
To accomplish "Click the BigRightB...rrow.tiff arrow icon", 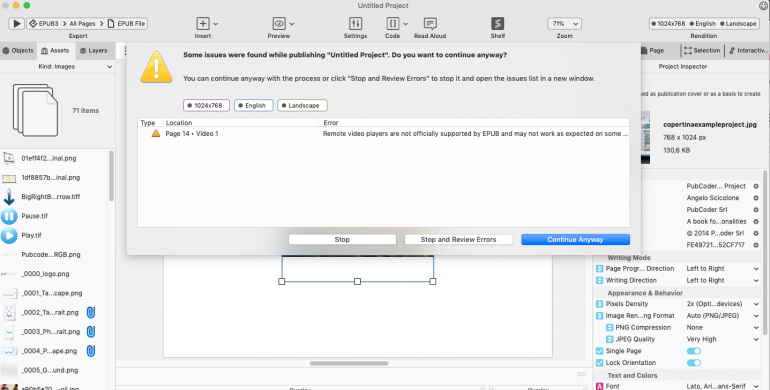I will (9, 196).
